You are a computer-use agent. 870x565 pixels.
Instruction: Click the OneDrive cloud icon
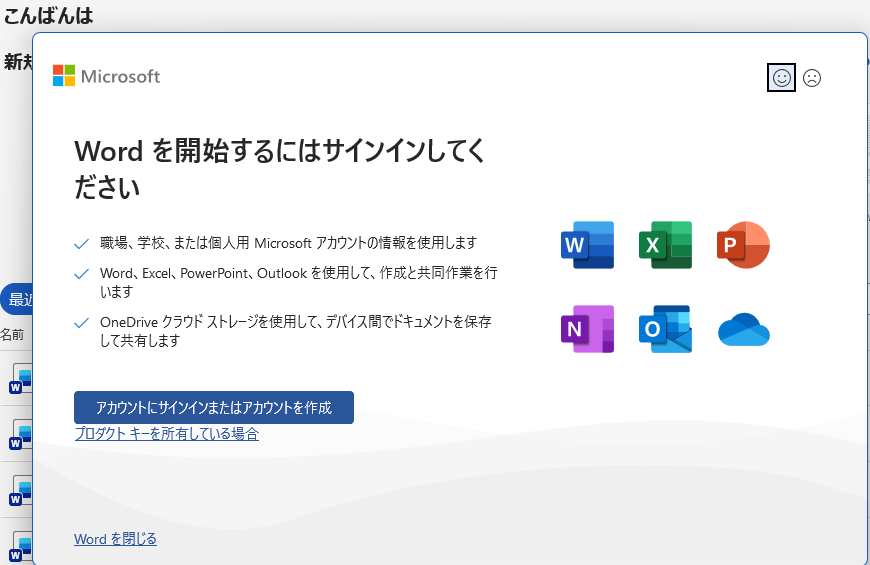click(x=743, y=330)
